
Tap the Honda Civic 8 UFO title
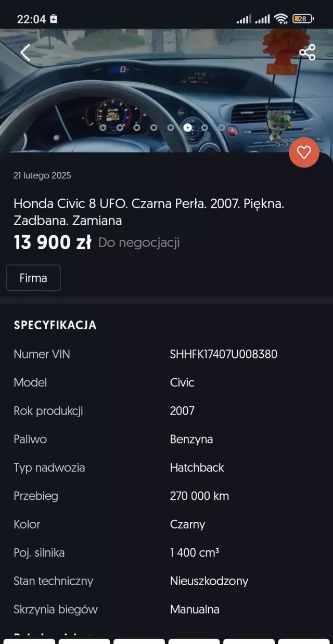pos(149,212)
